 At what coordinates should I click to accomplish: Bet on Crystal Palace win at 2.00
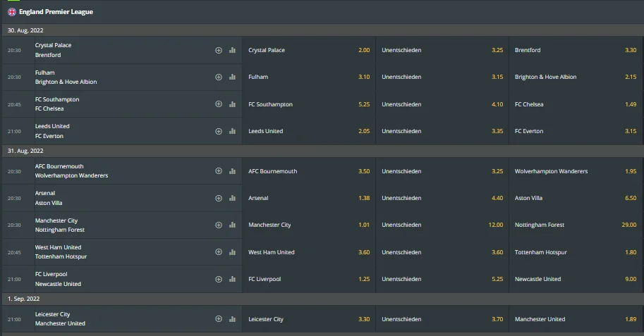[x=308, y=50]
